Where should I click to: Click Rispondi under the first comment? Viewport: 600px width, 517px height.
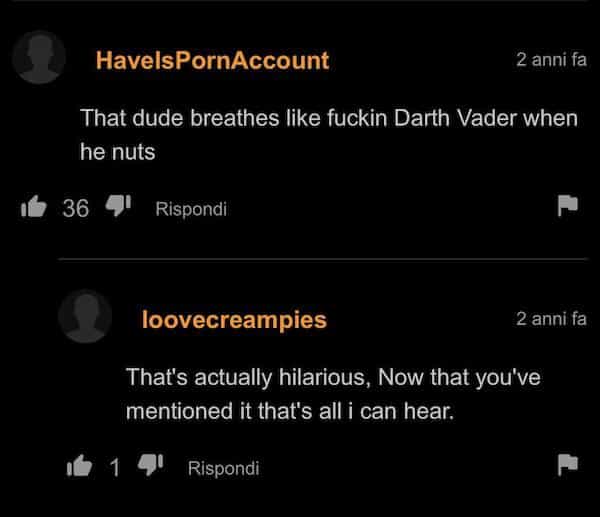click(x=191, y=209)
